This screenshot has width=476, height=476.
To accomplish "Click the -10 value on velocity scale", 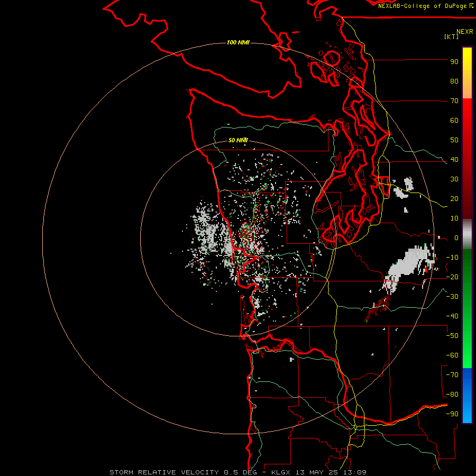I will (x=452, y=258).
